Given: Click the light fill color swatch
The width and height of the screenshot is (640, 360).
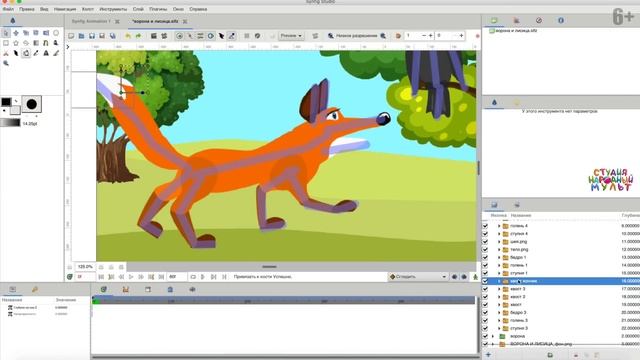Looking at the screenshot, I should [15, 110].
